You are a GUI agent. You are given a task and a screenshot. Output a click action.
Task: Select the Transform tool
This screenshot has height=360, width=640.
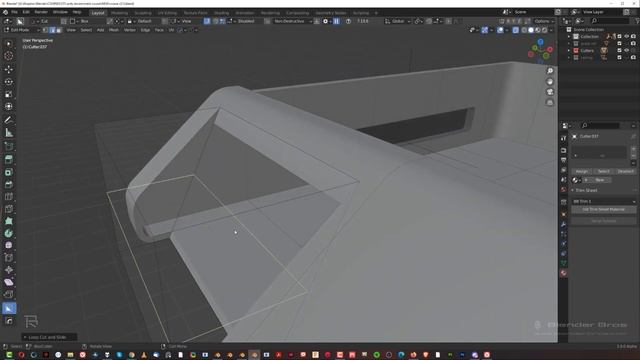(9, 107)
